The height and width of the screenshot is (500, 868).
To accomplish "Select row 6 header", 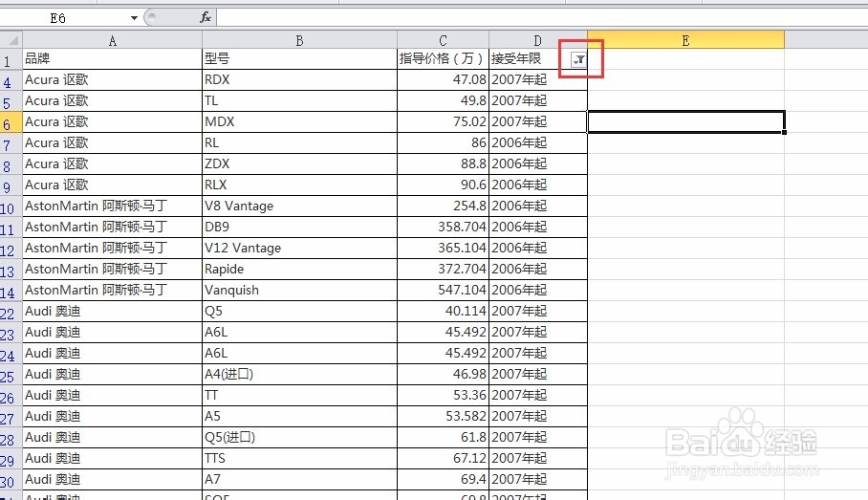I will click(11, 122).
